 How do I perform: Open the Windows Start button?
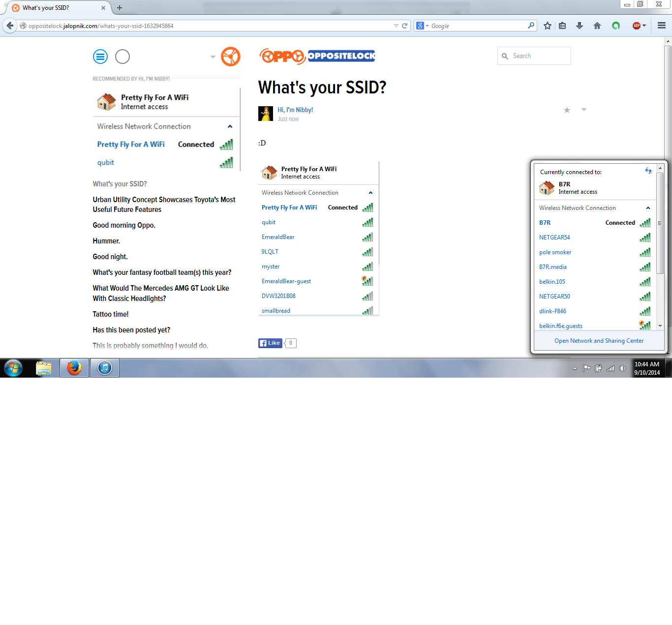13,368
